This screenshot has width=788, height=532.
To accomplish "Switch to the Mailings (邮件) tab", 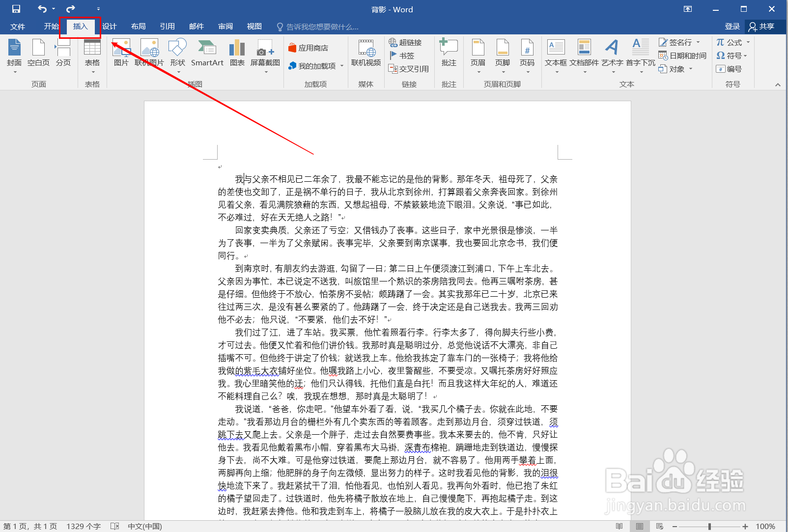I will (x=197, y=27).
